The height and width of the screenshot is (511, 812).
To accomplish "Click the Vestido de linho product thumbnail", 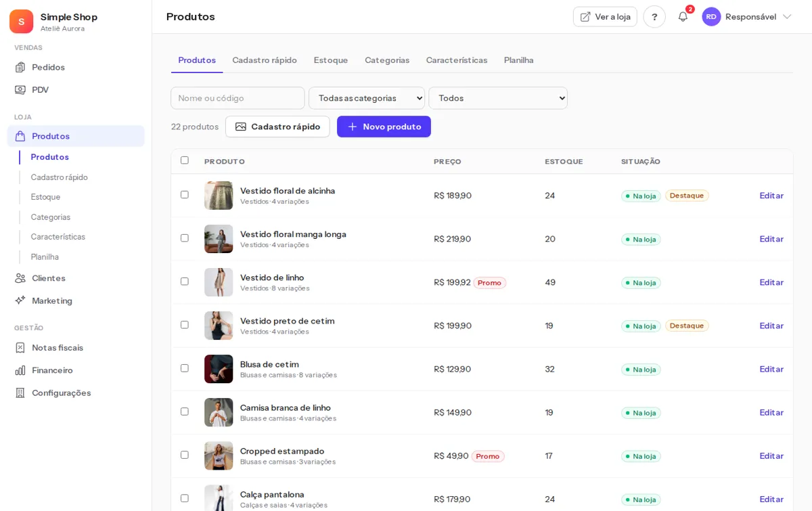I will (x=219, y=282).
